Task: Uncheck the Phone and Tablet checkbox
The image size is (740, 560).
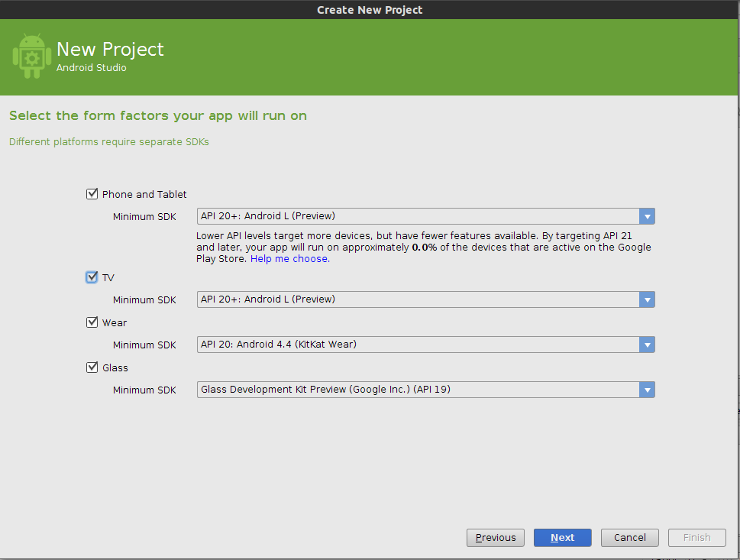Action: click(x=92, y=193)
